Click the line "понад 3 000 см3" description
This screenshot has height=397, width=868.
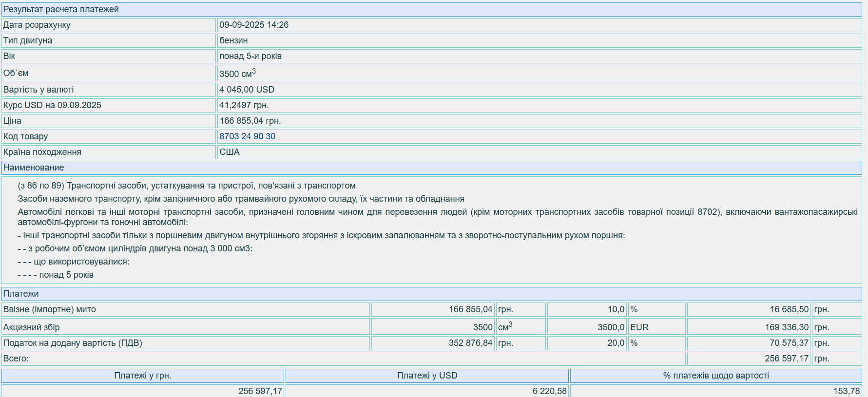click(x=135, y=248)
